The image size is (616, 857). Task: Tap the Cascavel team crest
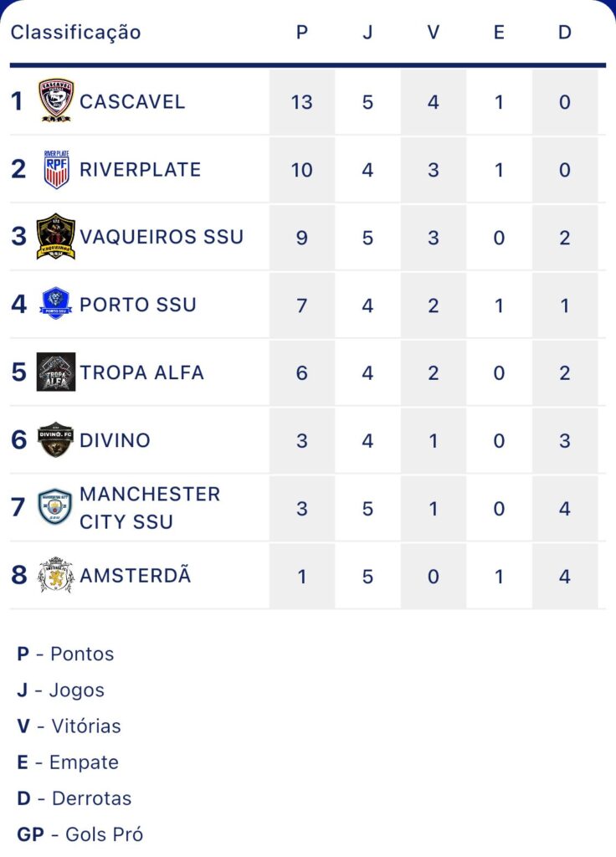click(x=56, y=100)
